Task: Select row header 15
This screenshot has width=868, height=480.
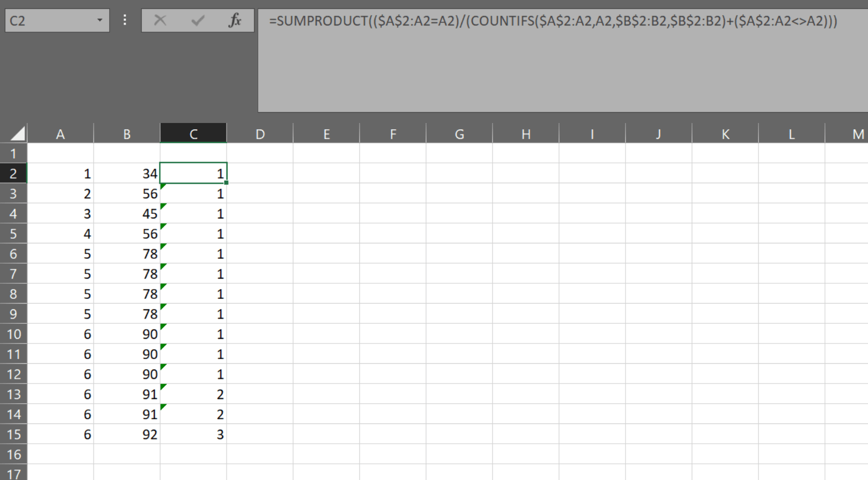Action: click(x=14, y=434)
